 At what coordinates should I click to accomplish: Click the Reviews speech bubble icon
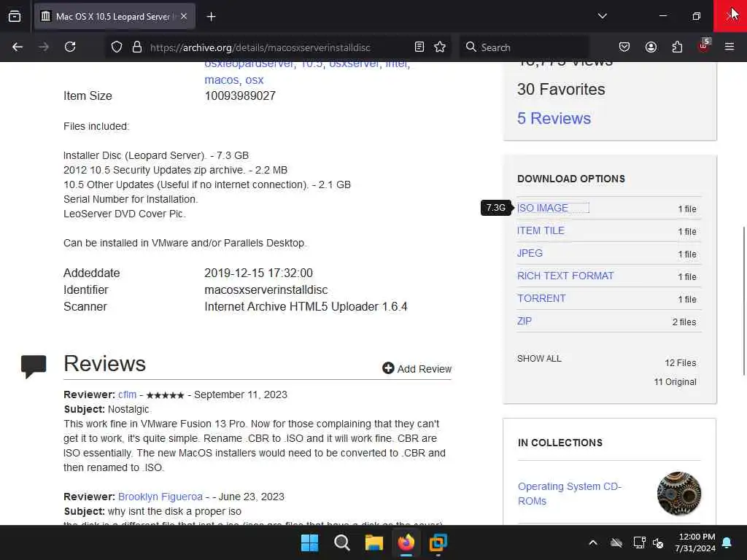click(x=34, y=366)
